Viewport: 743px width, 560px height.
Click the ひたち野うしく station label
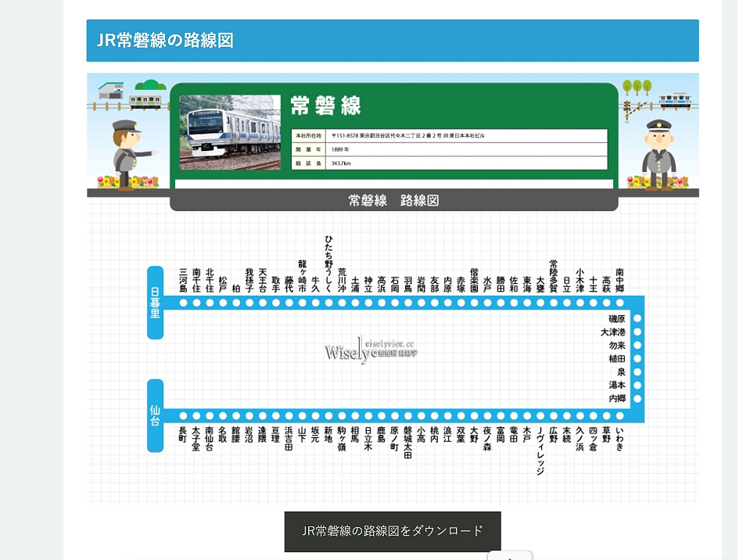pos(328,264)
